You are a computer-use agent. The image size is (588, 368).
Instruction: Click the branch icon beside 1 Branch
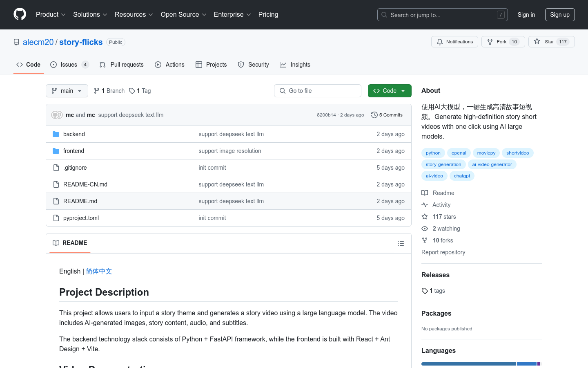[x=97, y=91]
